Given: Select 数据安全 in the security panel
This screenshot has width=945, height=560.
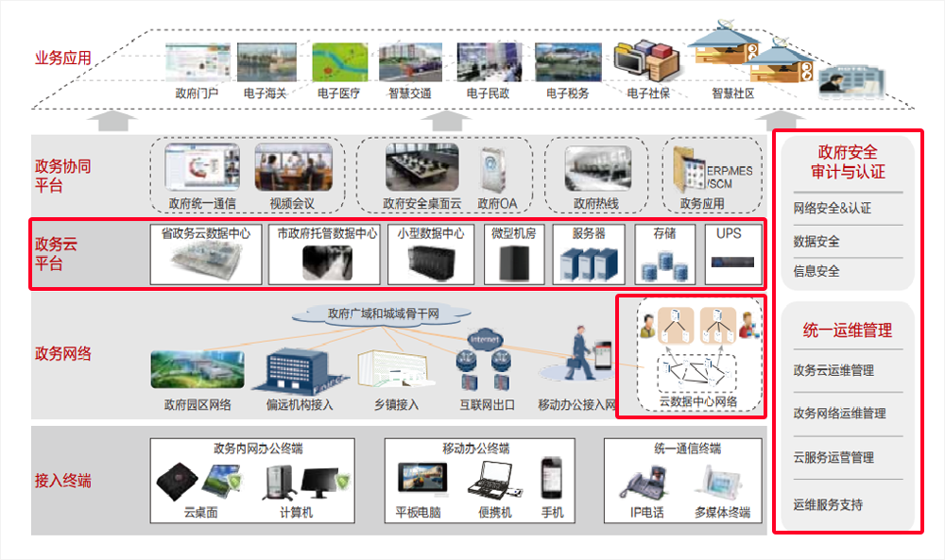Looking at the screenshot, I should pyautogui.click(x=816, y=241).
